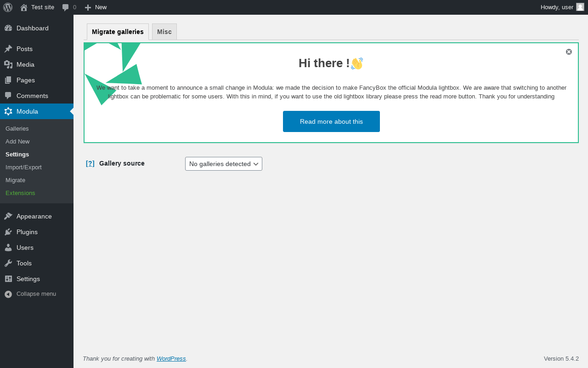Open the Media menu label

[25, 64]
